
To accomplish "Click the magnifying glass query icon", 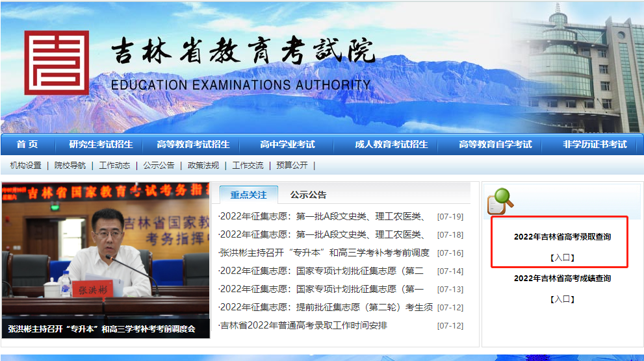I will tap(500, 201).
